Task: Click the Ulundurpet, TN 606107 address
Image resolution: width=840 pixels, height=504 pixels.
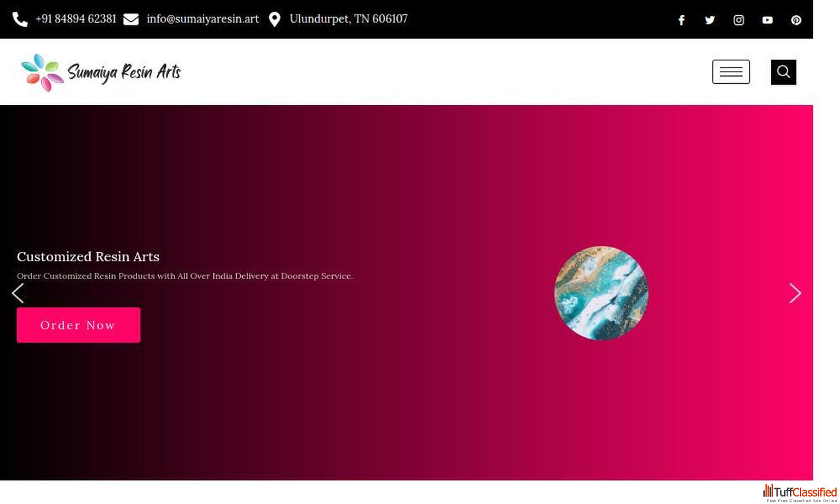Action: click(x=348, y=19)
